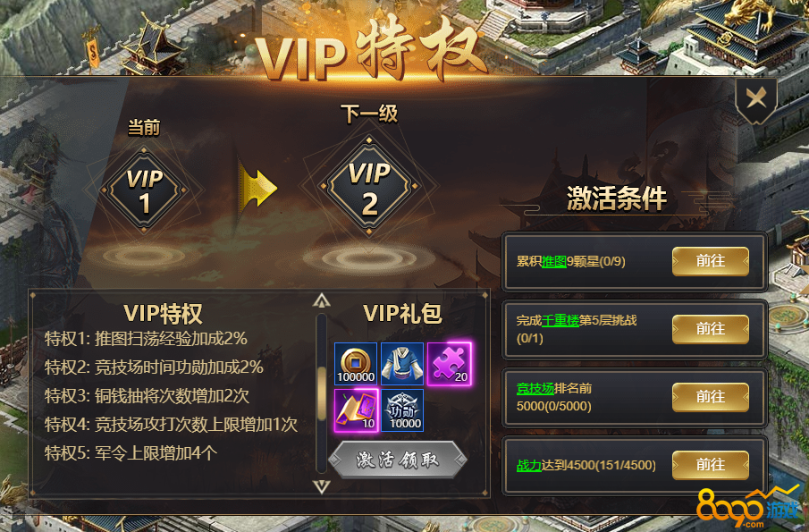Open the green 千重楼 link
This screenshot has width=809, height=532.
coord(560,320)
